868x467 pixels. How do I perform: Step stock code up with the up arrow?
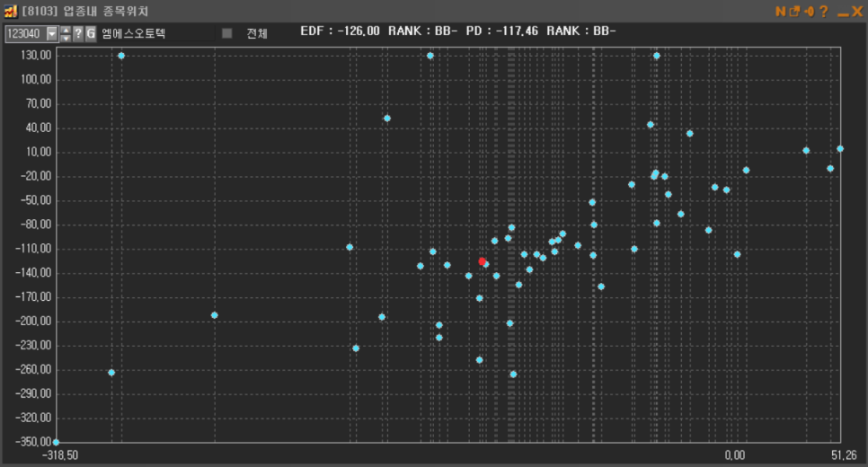66,30
